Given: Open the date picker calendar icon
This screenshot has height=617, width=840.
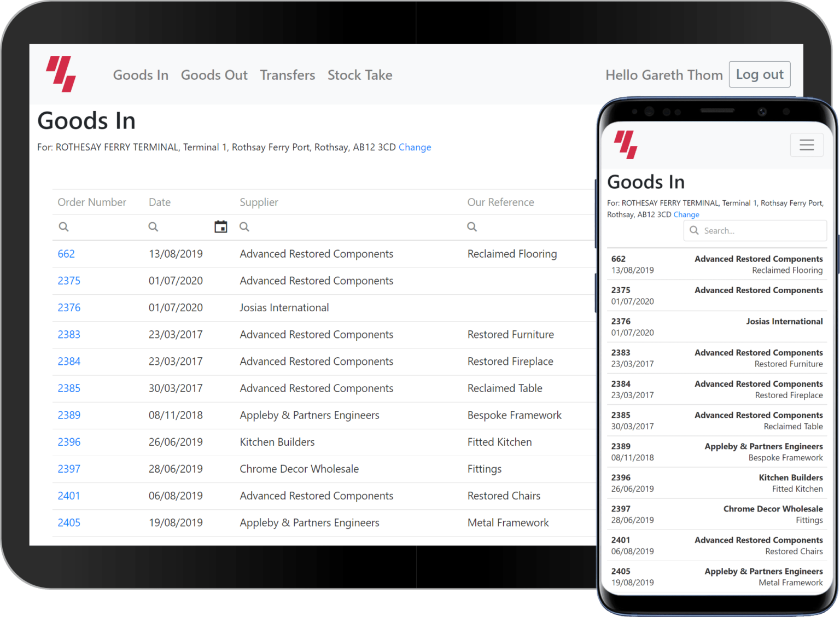Looking at the screenshot, I should (x=220, y=227).
